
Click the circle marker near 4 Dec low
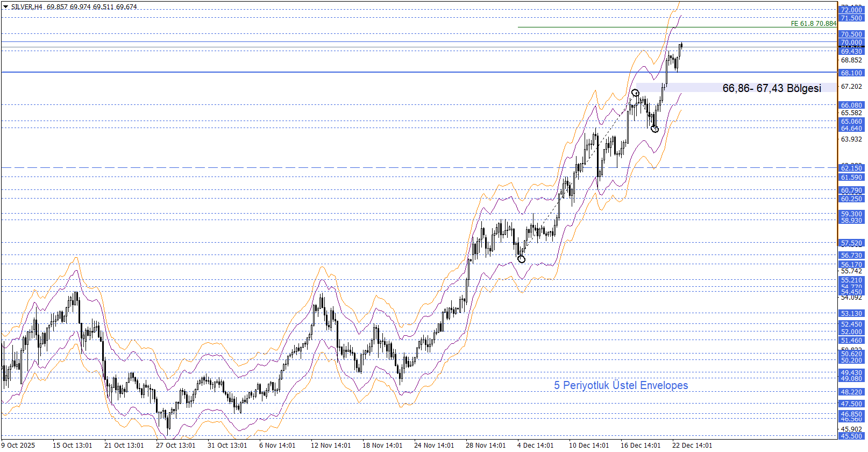pyautogui.click(x=521, y=259)
